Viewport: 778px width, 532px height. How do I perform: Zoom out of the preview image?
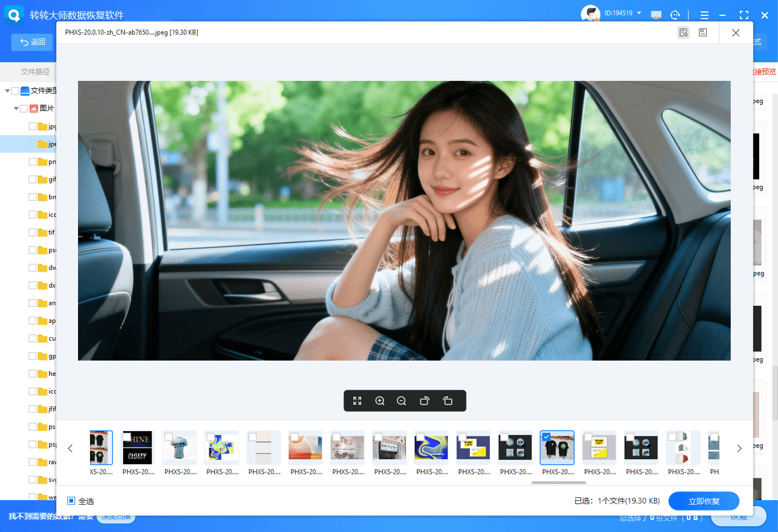pyautogui.click(x=402, y=401)
